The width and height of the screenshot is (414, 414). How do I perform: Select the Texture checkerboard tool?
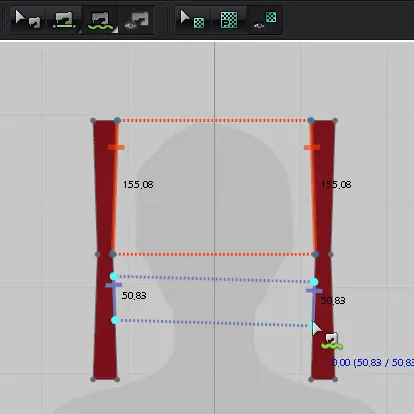(x=229, y=20)
